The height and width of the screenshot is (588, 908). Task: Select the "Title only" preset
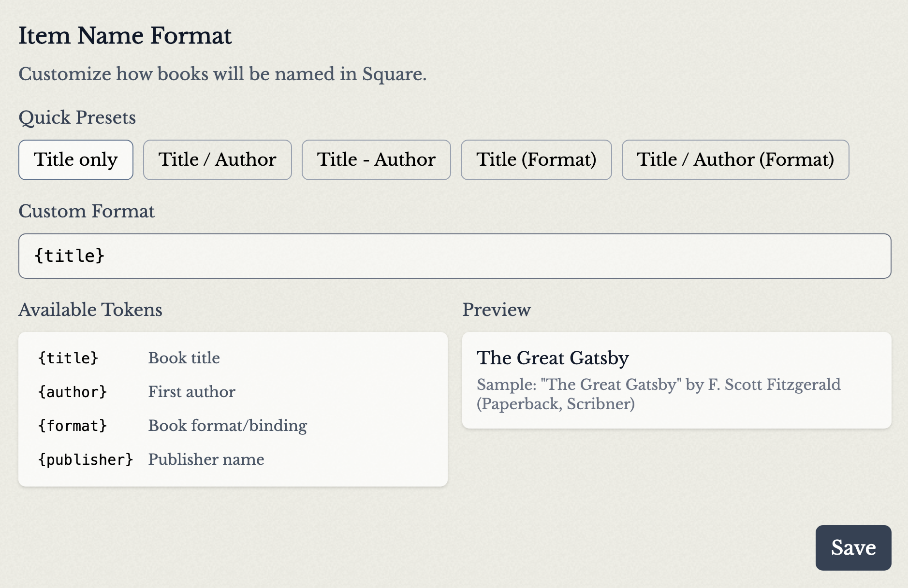pos(75,159)
